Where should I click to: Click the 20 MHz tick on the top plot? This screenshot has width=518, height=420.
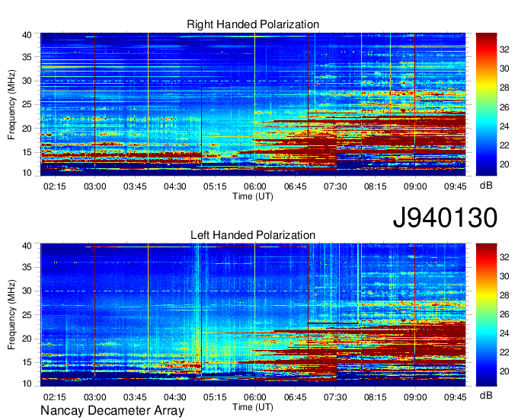point(27,129)
